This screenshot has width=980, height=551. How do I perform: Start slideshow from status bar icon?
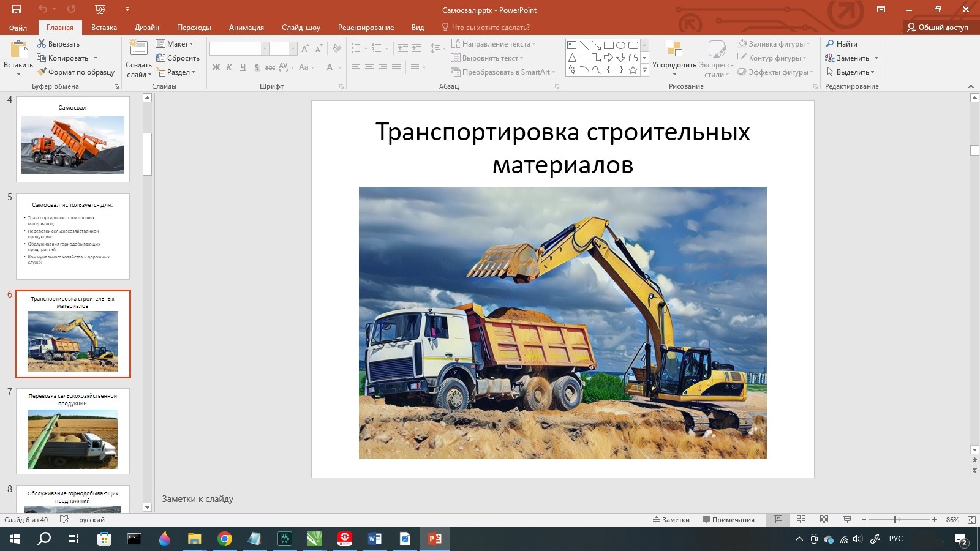[847, 520]
